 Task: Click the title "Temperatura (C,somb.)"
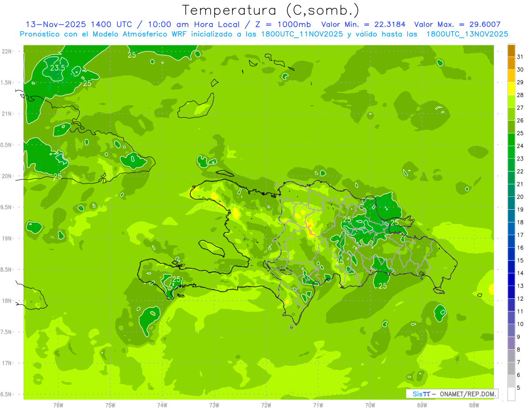[x=270, y=10]
